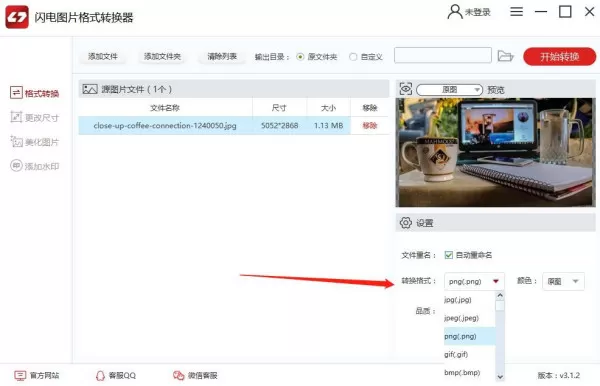Image resolution: width=600 pixels, height=386 pixels.
Task: Remove the coffee-connection jpg file
Action: 370,125
